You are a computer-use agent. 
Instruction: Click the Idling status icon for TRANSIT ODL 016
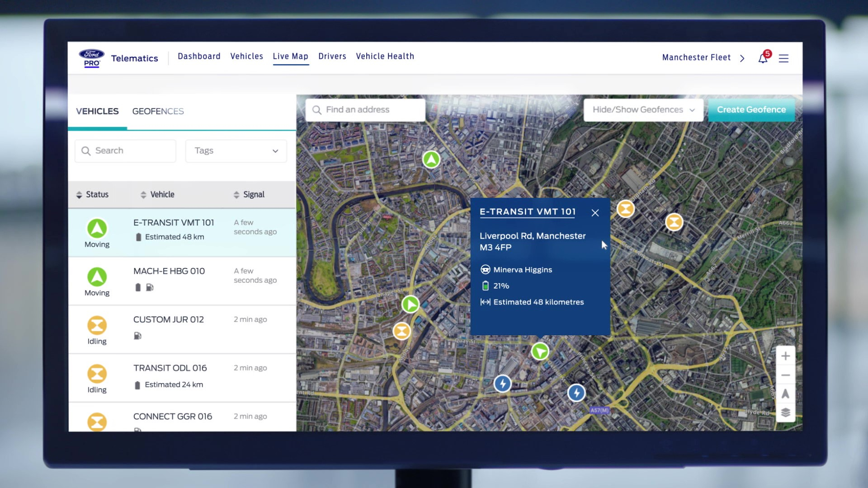pos(97,374)
